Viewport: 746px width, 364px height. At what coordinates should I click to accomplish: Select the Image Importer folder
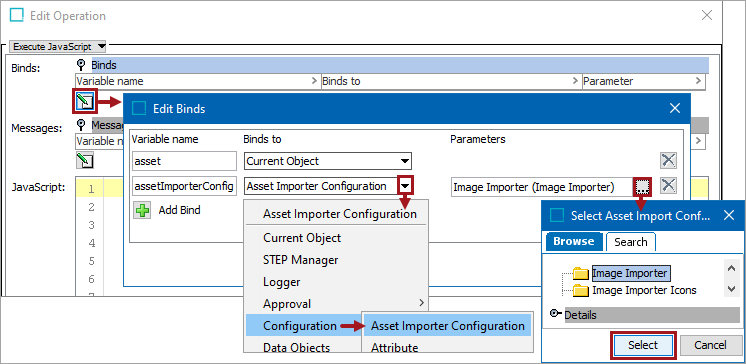tap(630, 273)
